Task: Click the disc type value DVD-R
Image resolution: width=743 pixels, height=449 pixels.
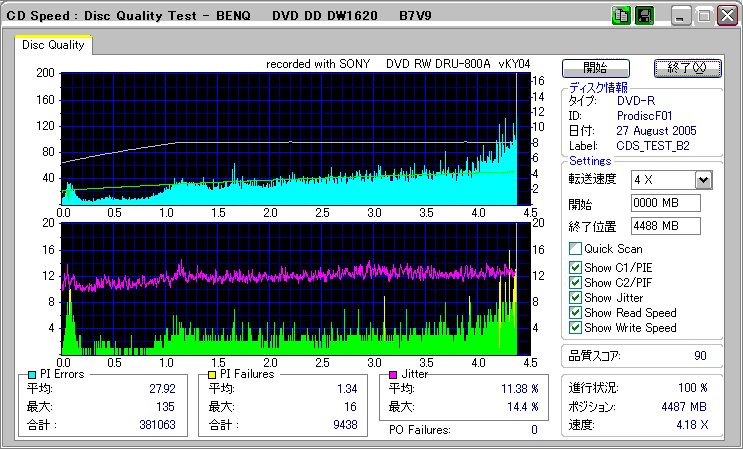Action: pyautogui.click(x=636, y=100)
